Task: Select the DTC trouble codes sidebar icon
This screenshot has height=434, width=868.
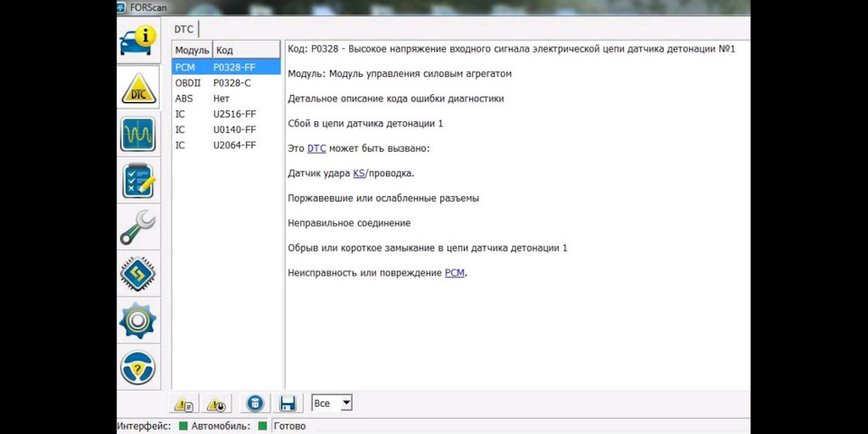Action: pos(138,88)
